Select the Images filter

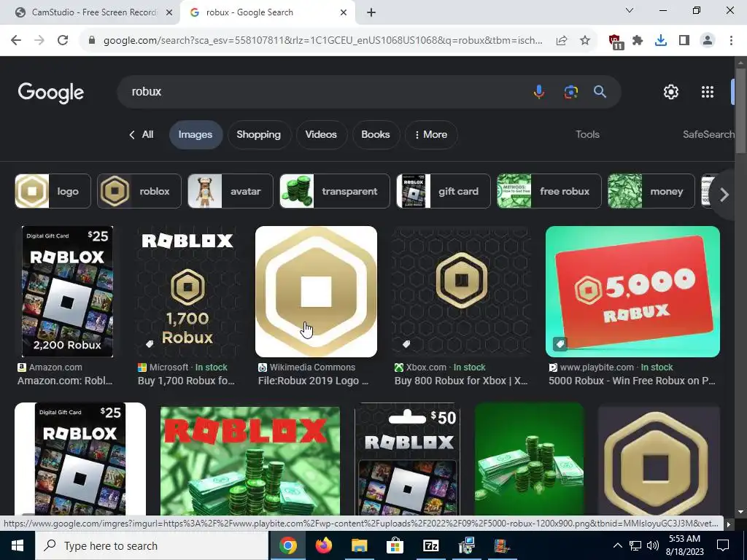tap(196, 135)
